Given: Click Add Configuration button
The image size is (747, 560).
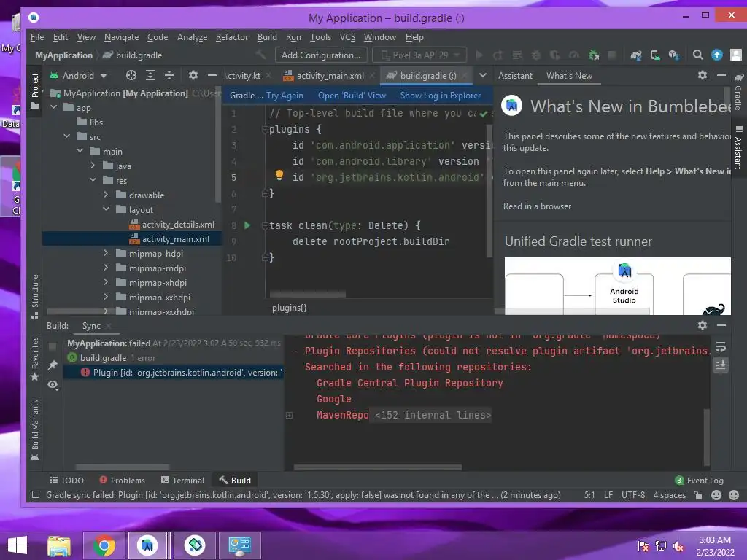Looking at the screenshot, I should click(x=321, y=55).
